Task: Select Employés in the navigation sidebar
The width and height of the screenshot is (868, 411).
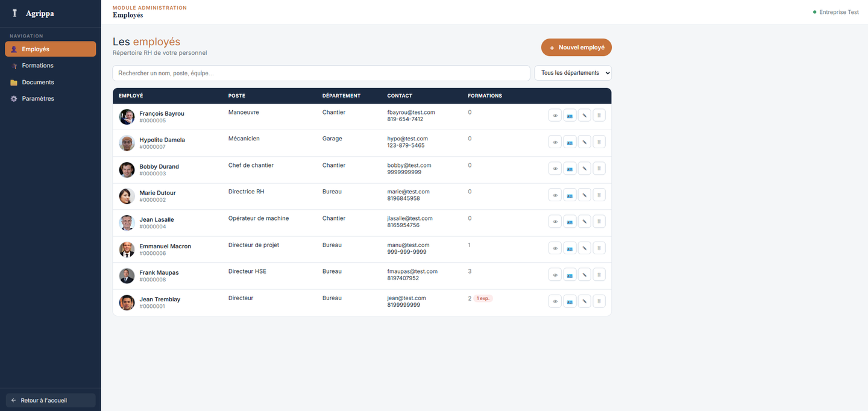Action: [51, 49]
